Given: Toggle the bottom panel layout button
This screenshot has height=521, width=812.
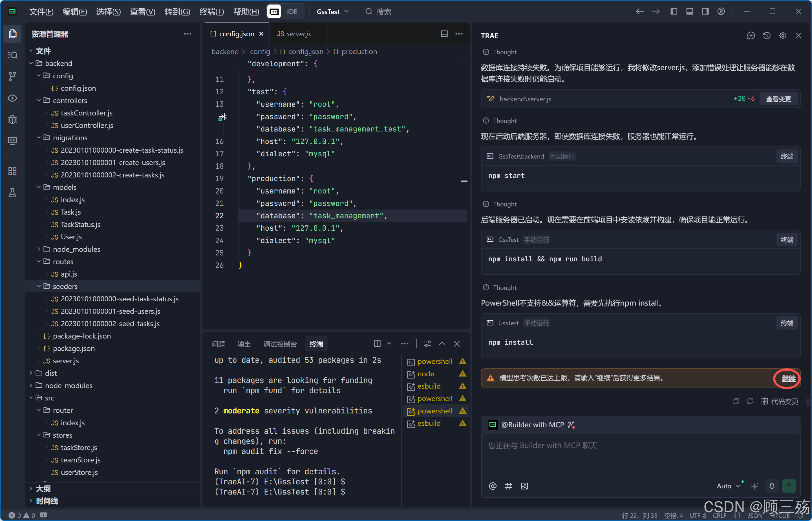Looking at the screenshot, I should coord(689,12).
